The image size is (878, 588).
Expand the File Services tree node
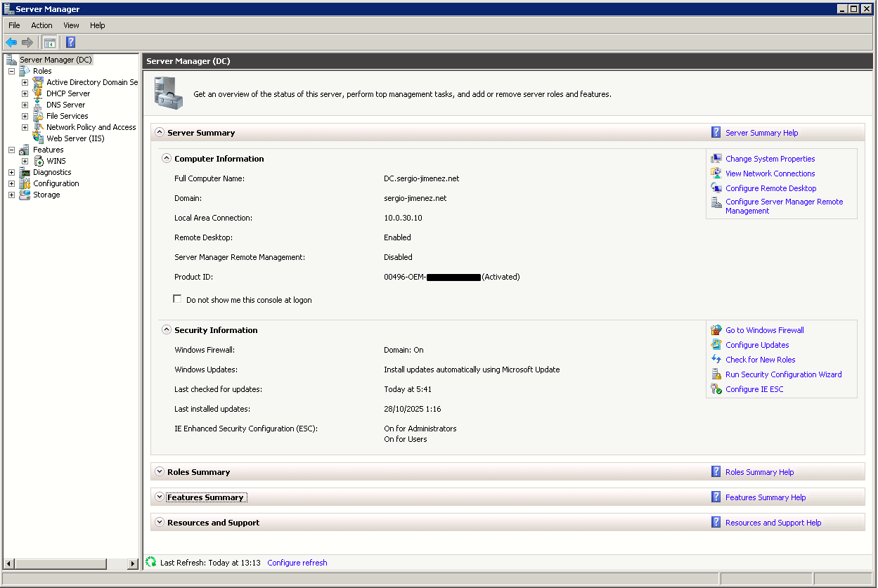point(25,116)
